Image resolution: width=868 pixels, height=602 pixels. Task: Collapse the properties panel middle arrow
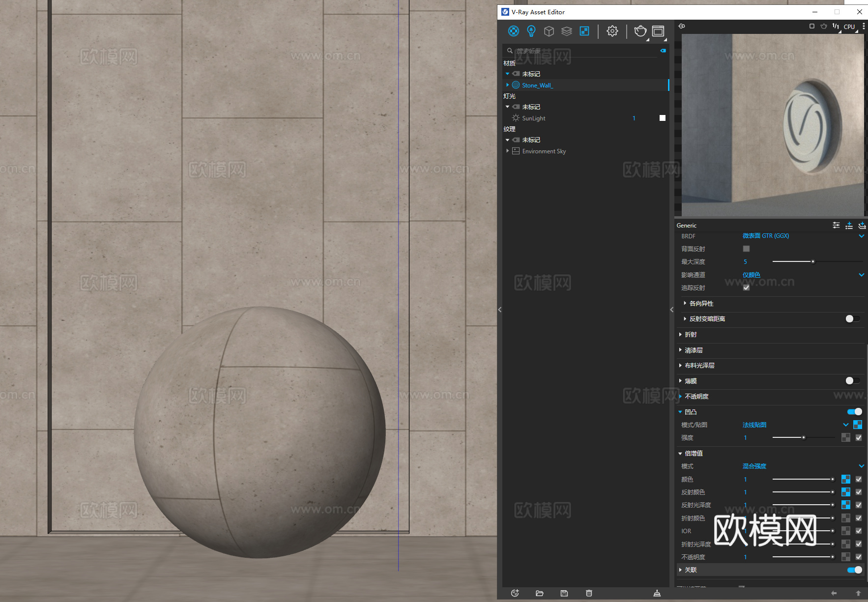(672, 310)
